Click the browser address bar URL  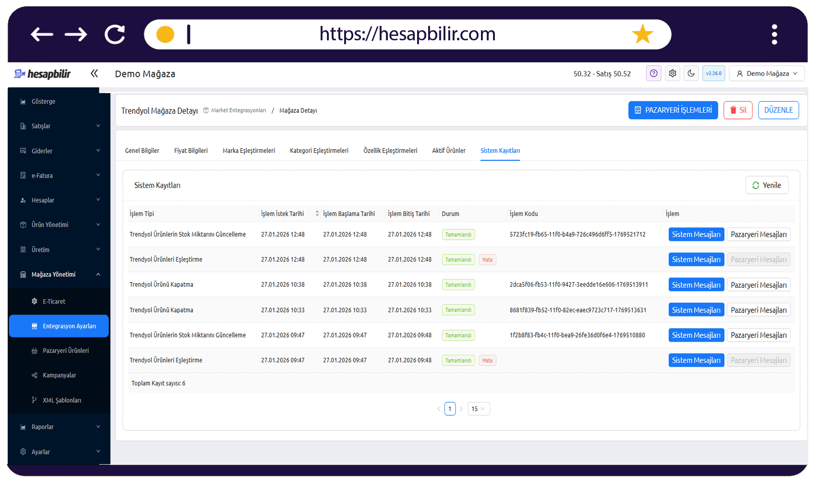(408, 34)
